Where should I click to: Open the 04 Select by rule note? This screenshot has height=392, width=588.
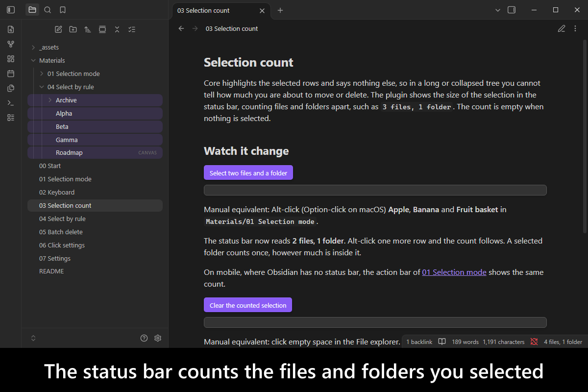point(95,219)
